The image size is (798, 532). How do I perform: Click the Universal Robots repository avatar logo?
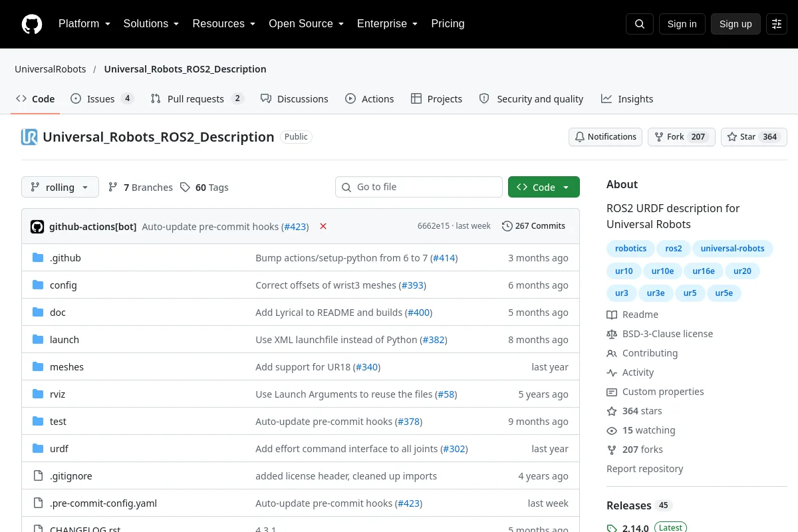point(29,137)
